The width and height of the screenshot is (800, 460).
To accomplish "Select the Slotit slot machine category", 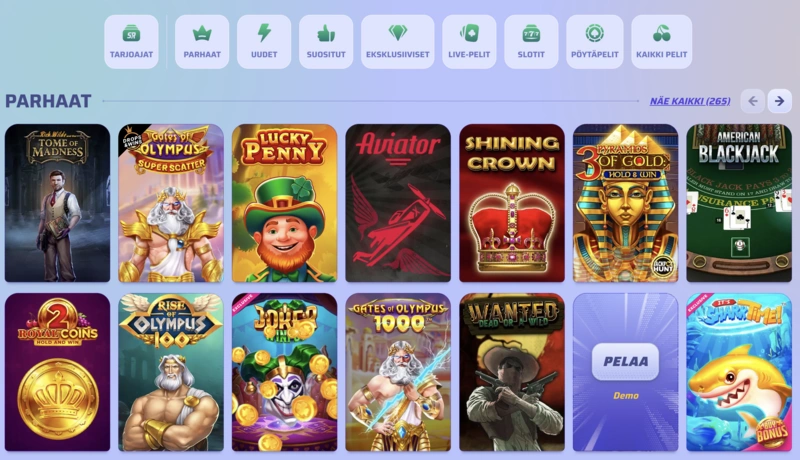I will [531, 42].
